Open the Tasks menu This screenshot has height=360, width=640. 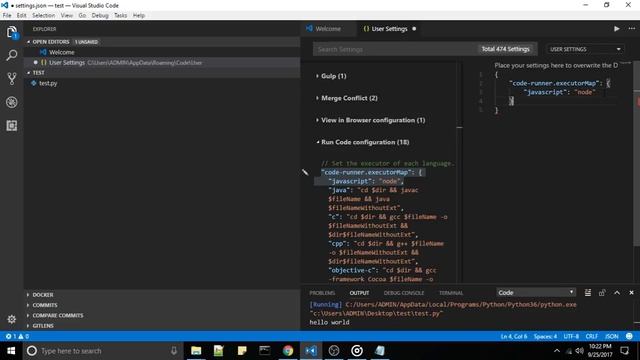click(120, 15)
